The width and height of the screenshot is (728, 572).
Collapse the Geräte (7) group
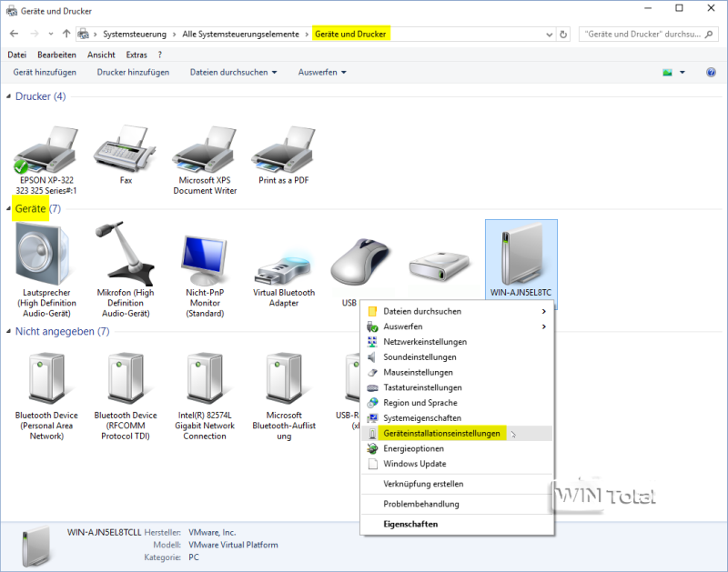coord(8,209)
